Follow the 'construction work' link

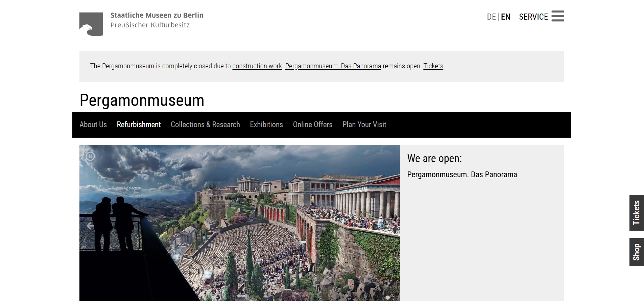pyautogui.click(x=257, y=66)
